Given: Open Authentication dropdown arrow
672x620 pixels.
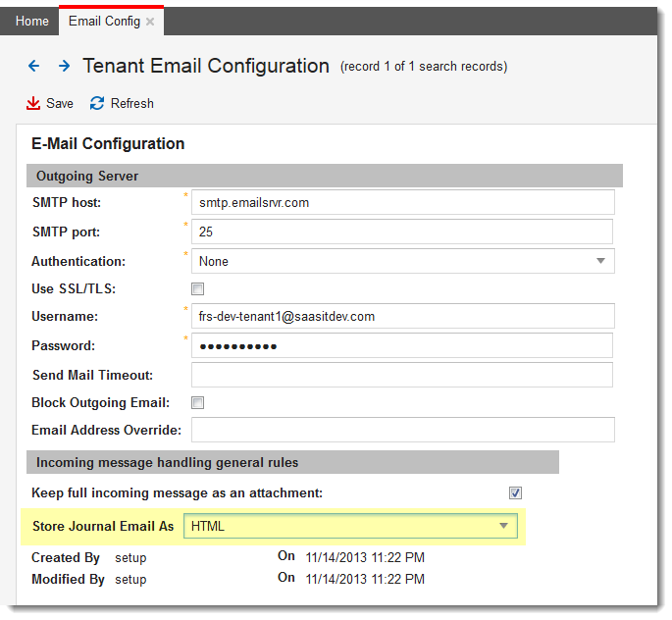Looking at the screenshot, I should pyautogui.click(x=600, y=261).
